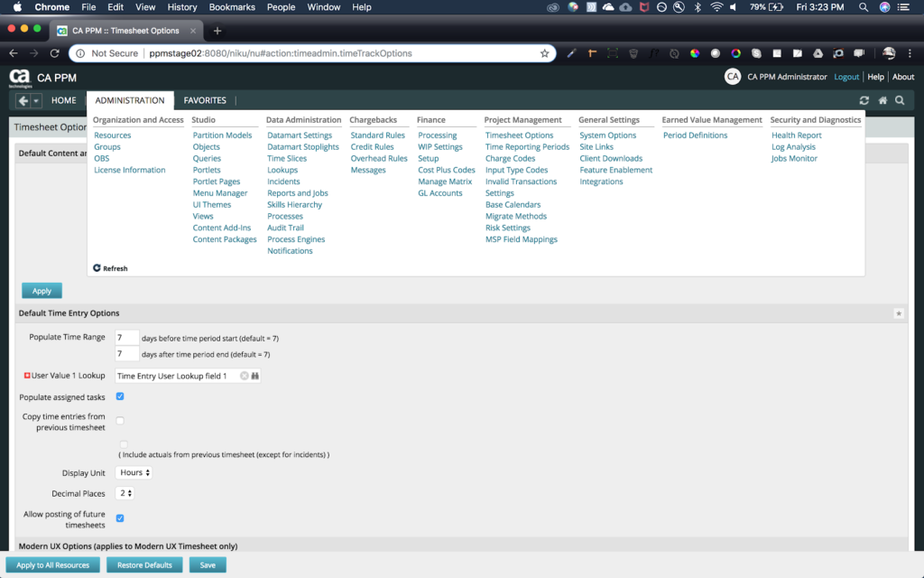The height and width of the screenshot is (578, 924).
Task: Open the Display Unit Hours dropdown
Action: point(134,472)
